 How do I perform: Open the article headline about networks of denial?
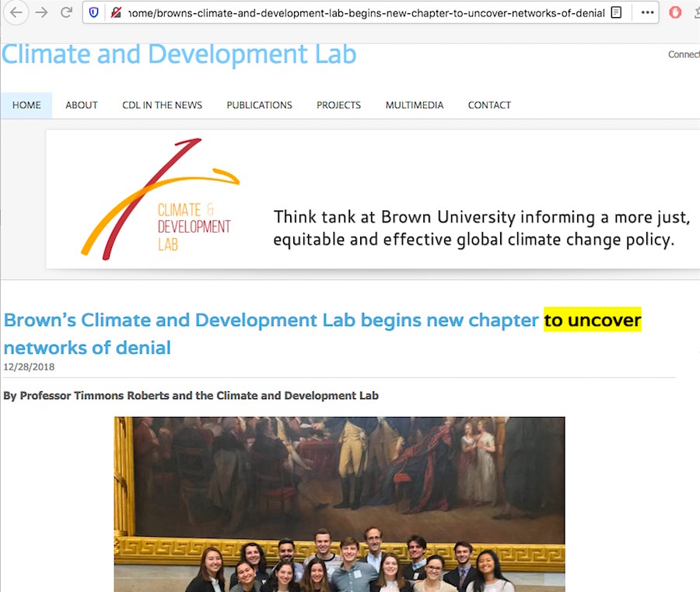(x=271, y=321)
